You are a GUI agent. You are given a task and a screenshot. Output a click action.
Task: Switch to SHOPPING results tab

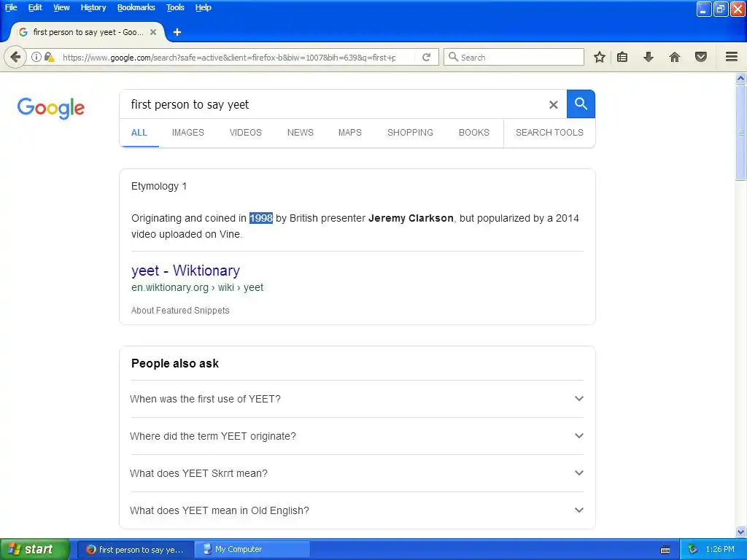(410, 133)
